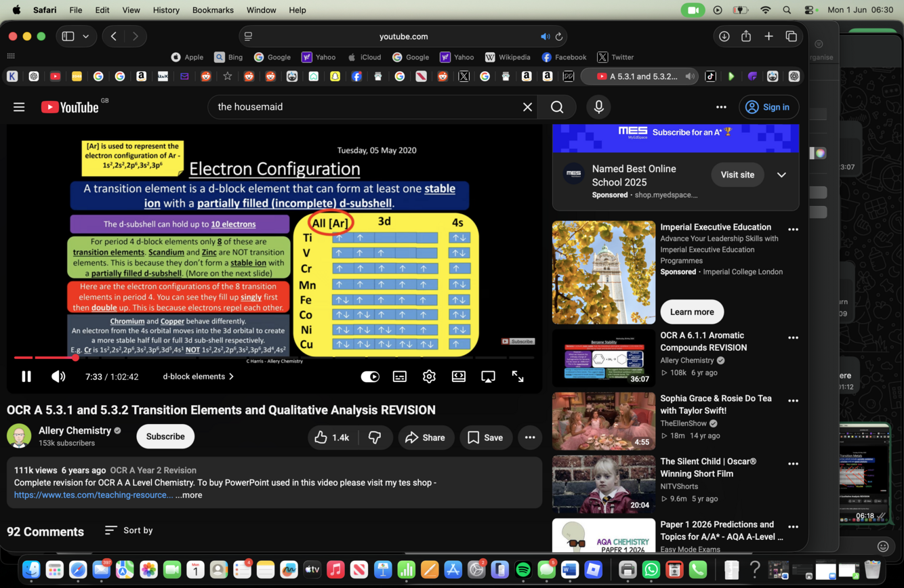Open the Safari History menu
The image size is (904, 588).
point(166,10)
